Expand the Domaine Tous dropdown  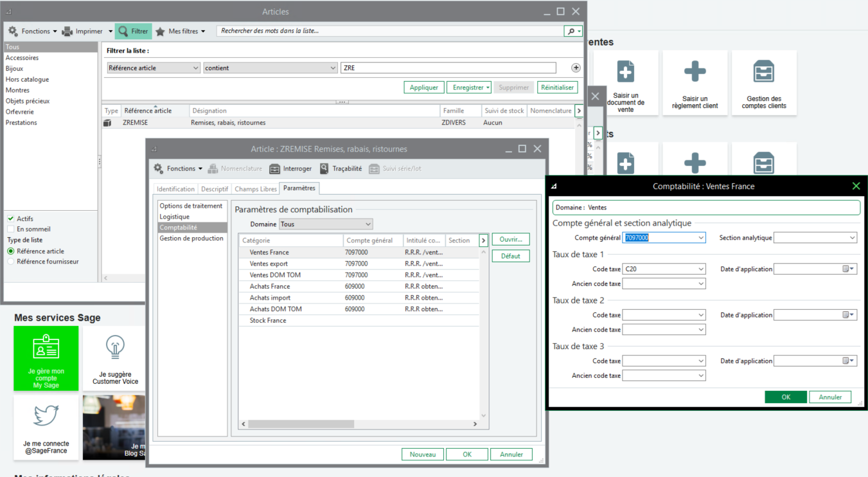point(368,224)
